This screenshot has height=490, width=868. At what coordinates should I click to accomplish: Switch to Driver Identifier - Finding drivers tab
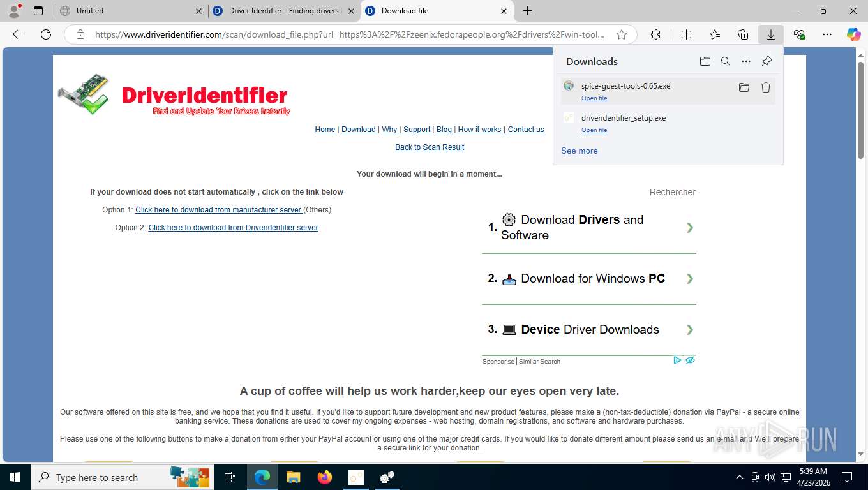pos(283,11)
